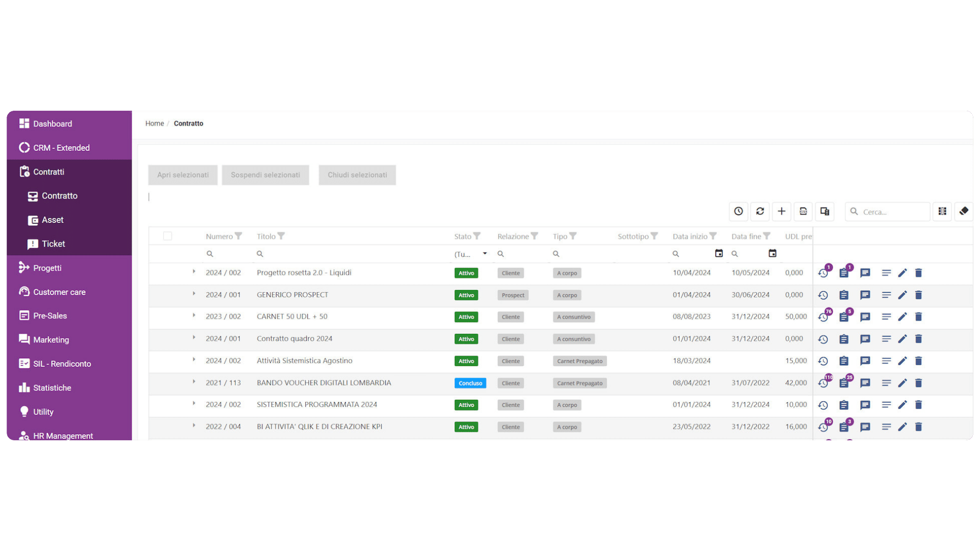Open the Data fine calendar picker

click(772, 254)
